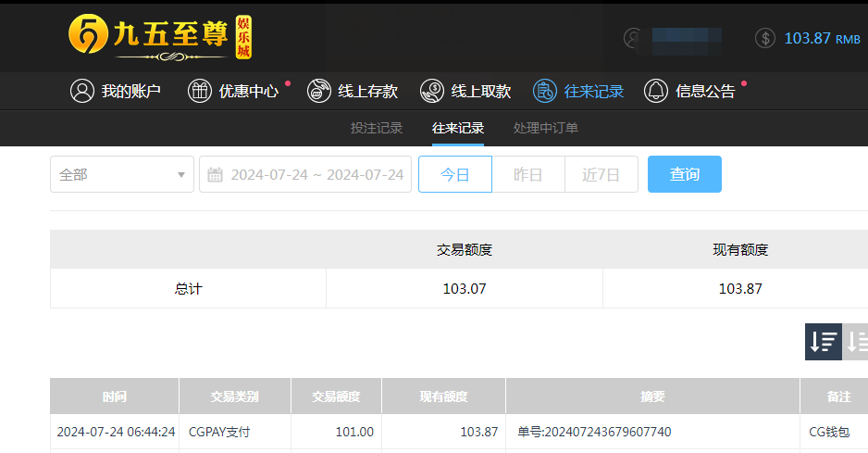
Task: Click the 信息公告 bell icon
Action: pyautogui.click(x=656, y=91)
